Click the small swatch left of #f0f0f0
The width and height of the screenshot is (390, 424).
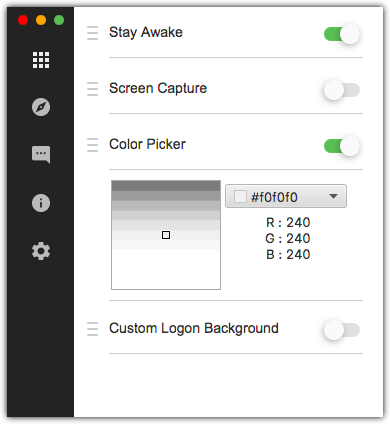[240, 197]
